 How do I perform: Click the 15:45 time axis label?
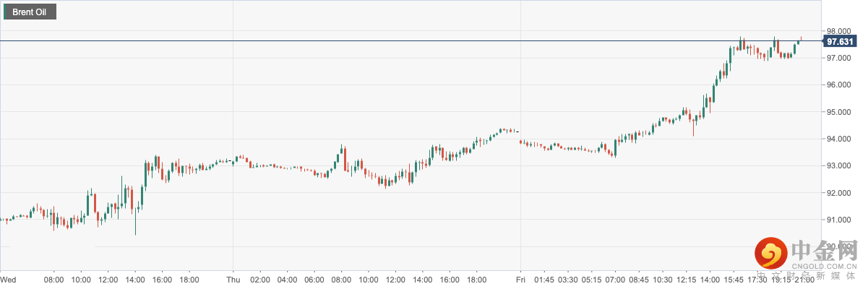coord(734,280)
